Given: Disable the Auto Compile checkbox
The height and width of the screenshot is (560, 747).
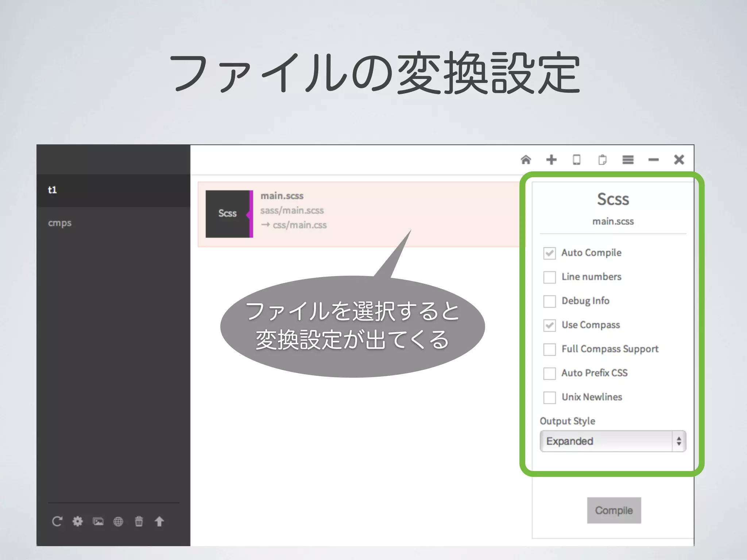Looking at the screenshot, I should (x=549, y=253).
